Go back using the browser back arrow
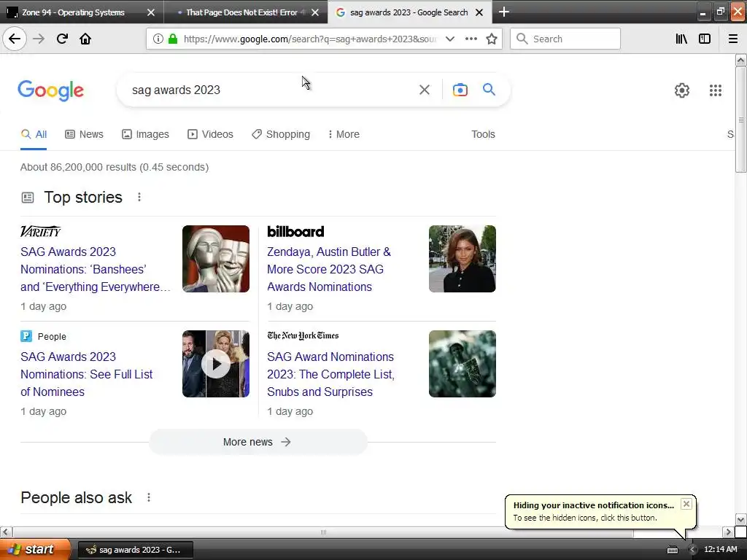 point(15,39)
